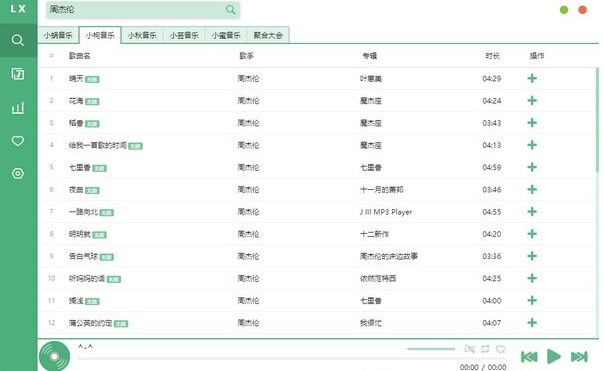Select the song title 给我一首歌的时间
The height and width of the screenshot is (371, 604).
pyautogui.click(x=98, y=145)
